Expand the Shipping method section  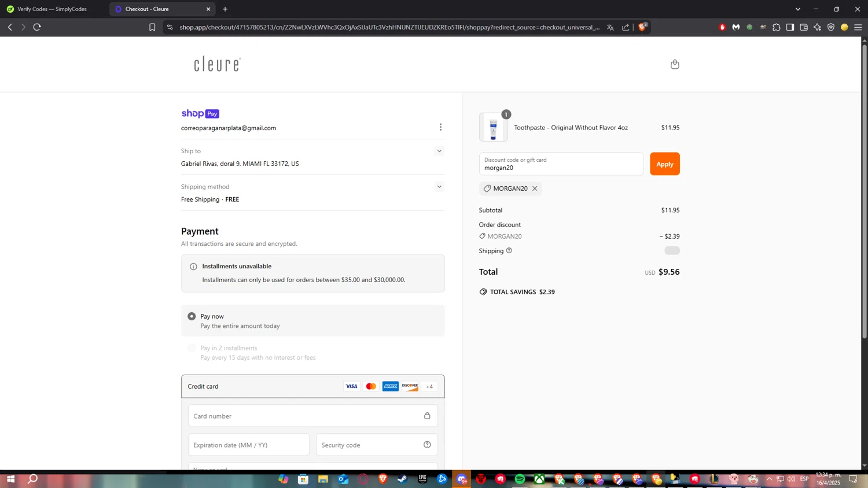pyautogui.click(x=439, y=187)
